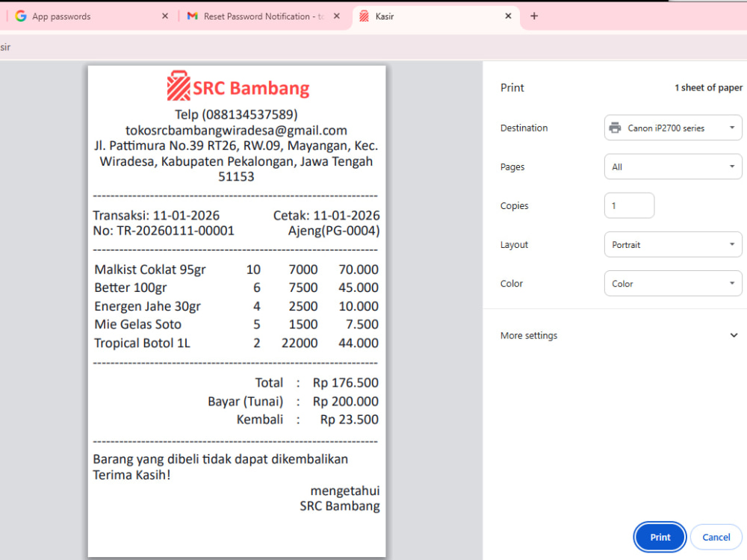Click the '1 sheet of paper' text
Image resolution: width=747 pixels, height=560 pixels.
(708, 87)
